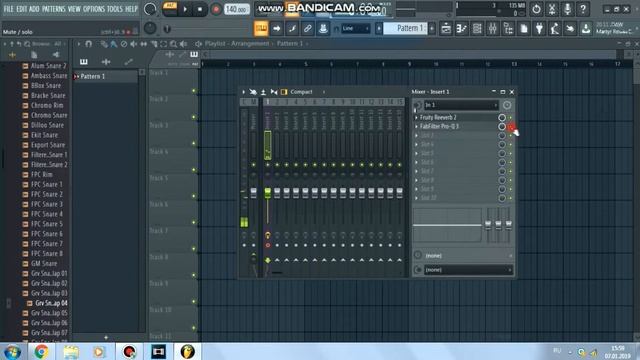Open mixer Compact layout dropdown
Screen dimensions: 640x360
(x=307, y=92)
